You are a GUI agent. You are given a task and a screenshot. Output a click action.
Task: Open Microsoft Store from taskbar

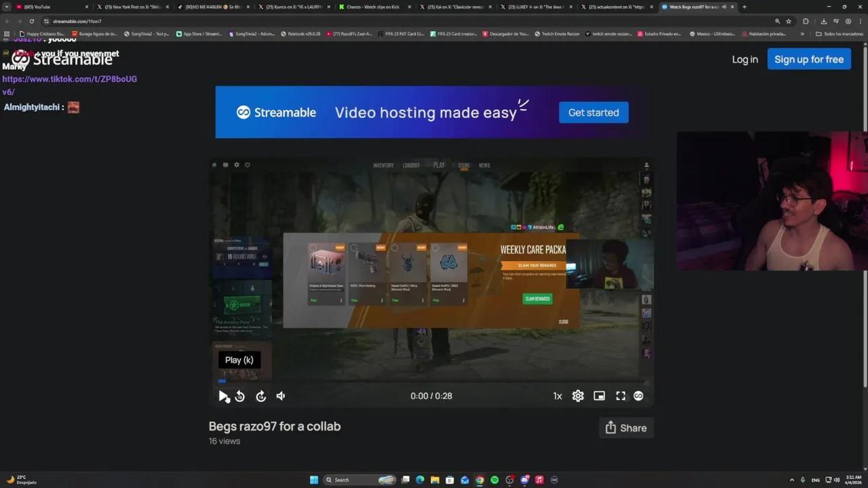click(x=450, y=480)
